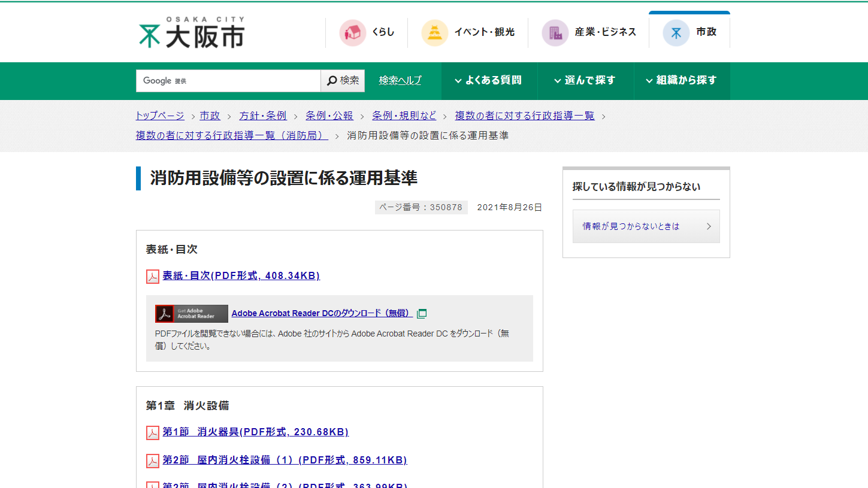Click the Osaka City logo
The width and height of the screenshot is (868, 488).
tap(191, 32)
